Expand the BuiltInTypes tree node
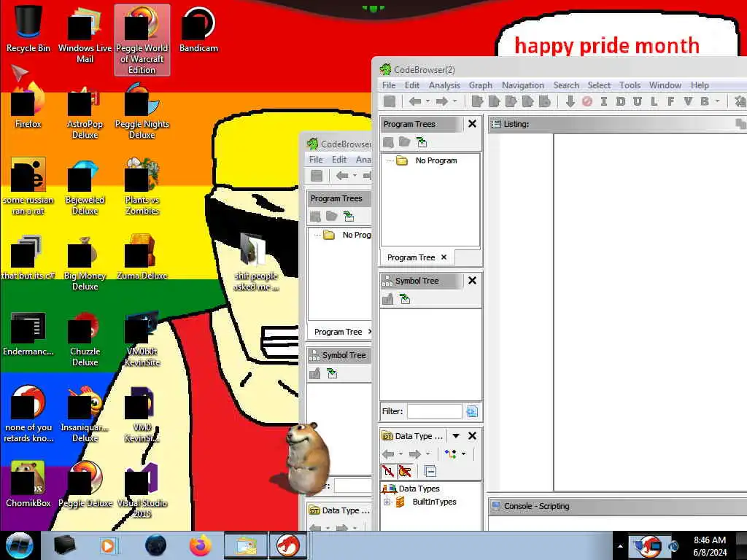Viewport: 747px width, 560px height. pyautogui.click(x=387, y=502)
